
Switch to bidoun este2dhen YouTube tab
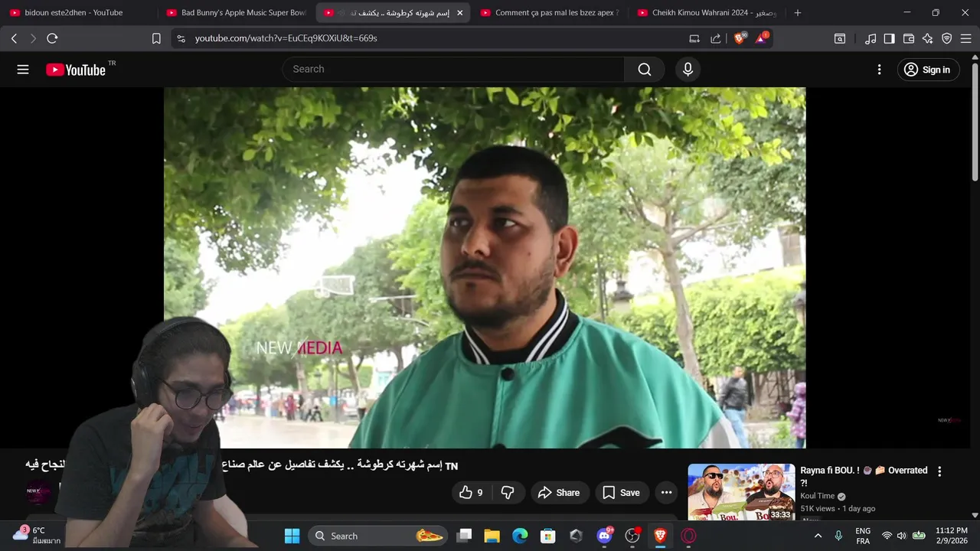click(78, 13)
